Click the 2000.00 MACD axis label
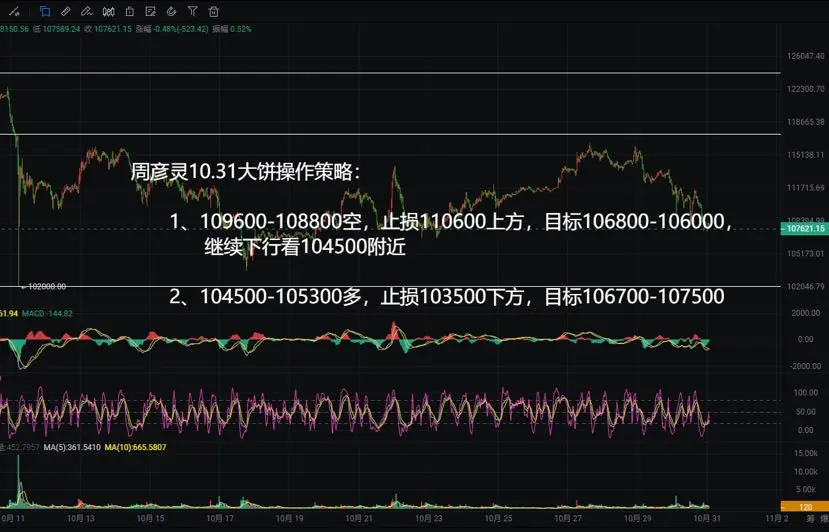This screenshot has width=829, height=532. click(805, 313)
